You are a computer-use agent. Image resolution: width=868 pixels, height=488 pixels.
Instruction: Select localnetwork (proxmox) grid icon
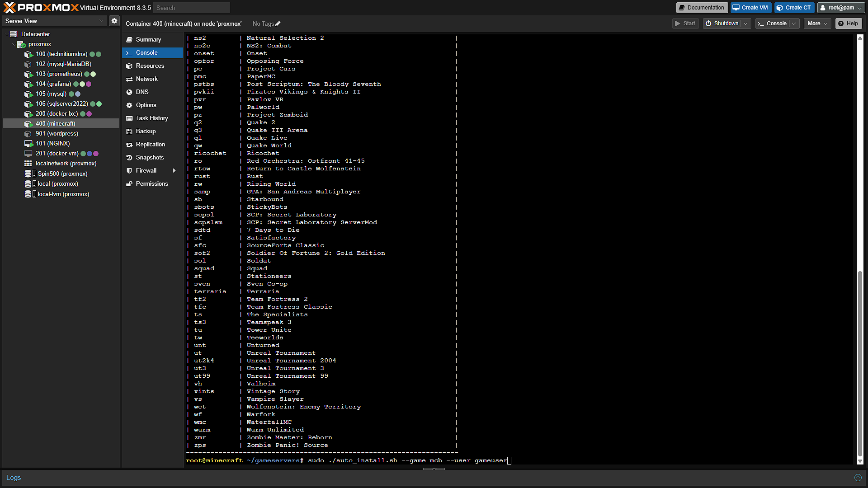(28, 164)
